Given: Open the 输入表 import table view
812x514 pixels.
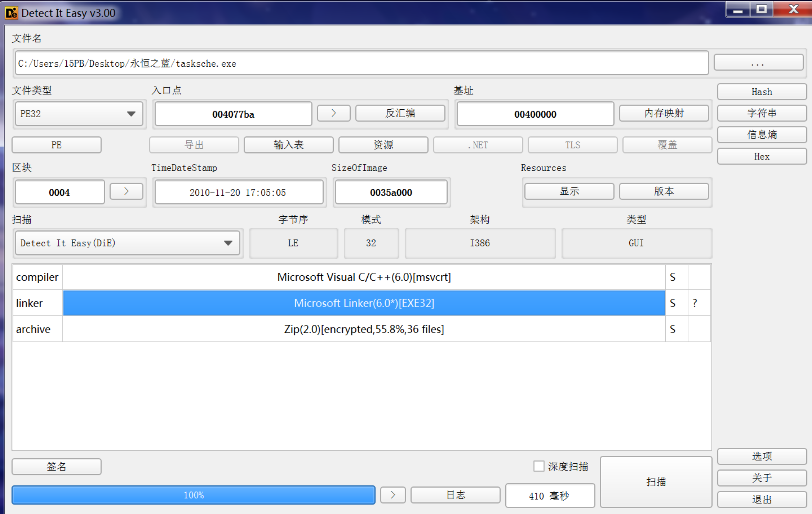Looking at the screenshot, I should (288, 145).
